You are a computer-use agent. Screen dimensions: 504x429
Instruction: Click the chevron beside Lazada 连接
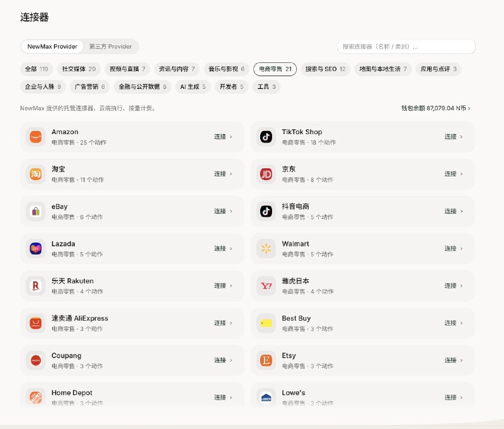coord(231,249)
